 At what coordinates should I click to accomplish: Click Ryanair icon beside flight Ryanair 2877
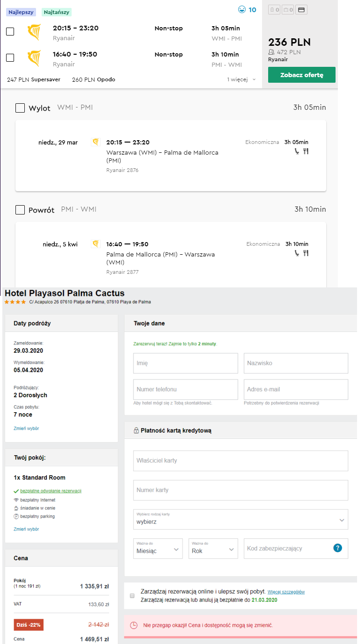[x=95, y=244]
